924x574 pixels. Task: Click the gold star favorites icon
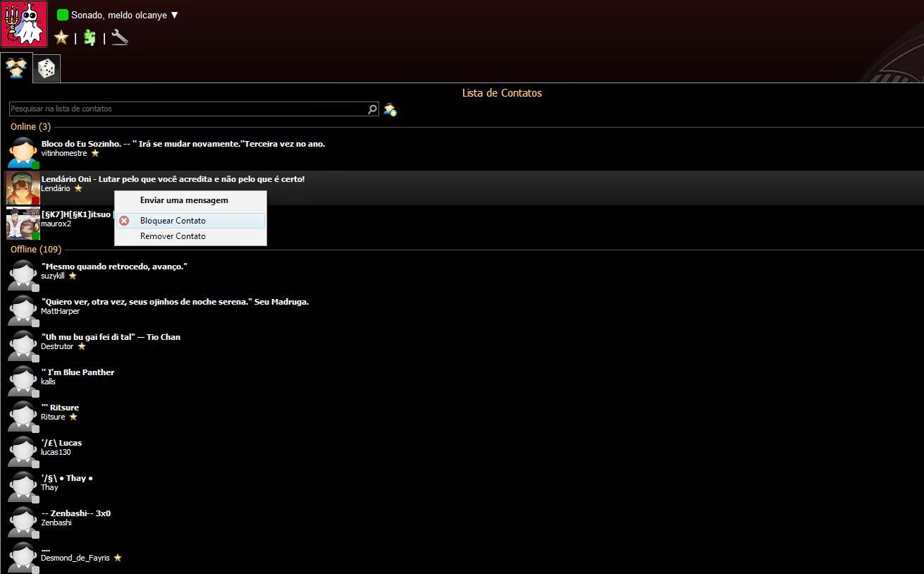61,37
